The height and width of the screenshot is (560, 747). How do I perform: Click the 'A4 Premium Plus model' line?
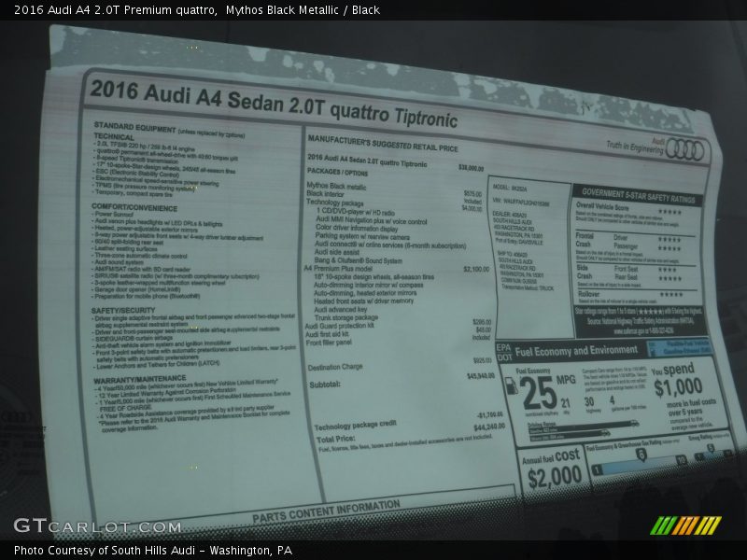point(338,268)
